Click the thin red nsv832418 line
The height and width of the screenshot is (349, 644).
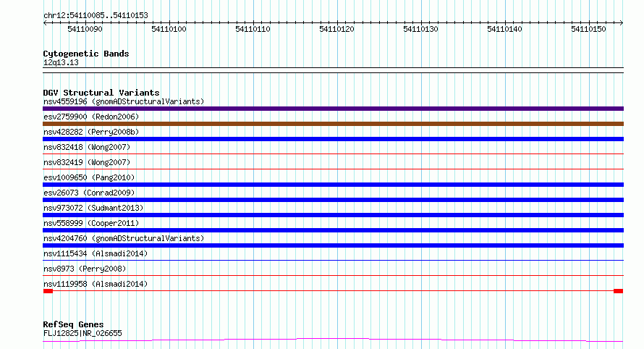point(333,154)
